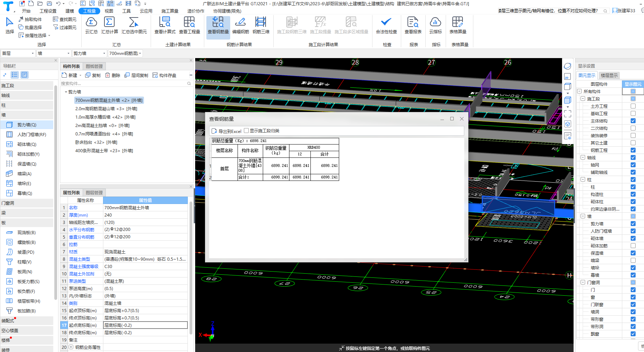Select 2.0m高钢筋混凝山墙 component row

pos(106,108)
